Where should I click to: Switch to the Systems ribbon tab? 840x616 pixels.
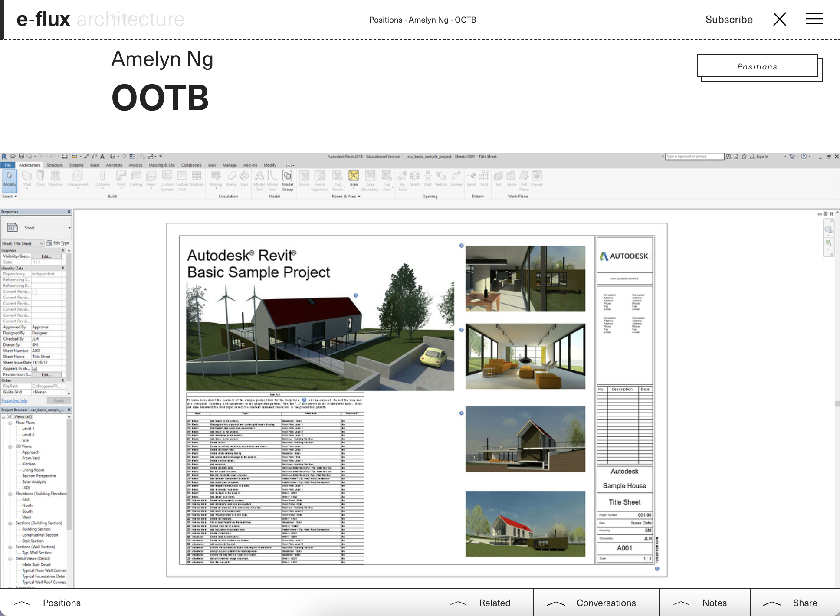pyautogui.click(x=76, y=165)
